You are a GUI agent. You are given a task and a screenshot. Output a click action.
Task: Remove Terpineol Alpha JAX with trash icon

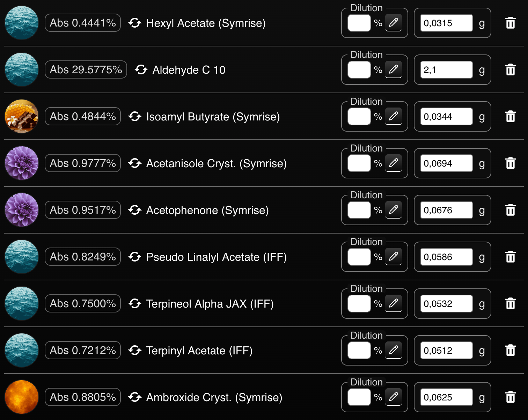coord(510,303)
